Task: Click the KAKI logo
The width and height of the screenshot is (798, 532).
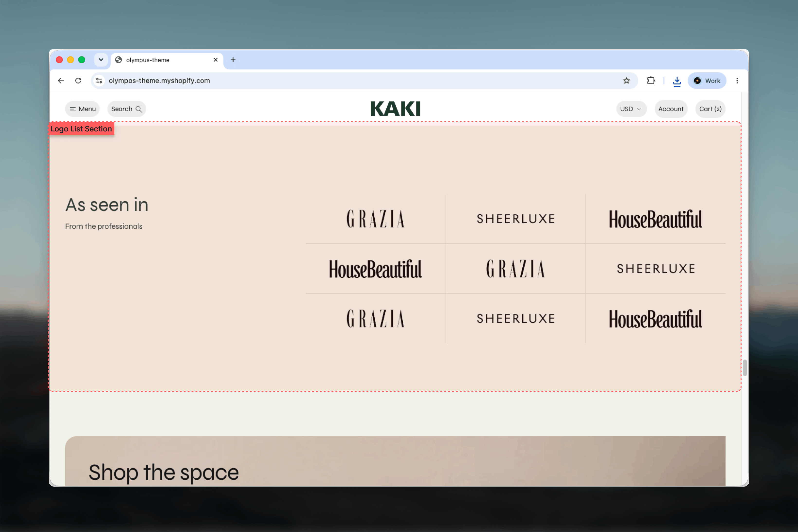Action: (395, 109)
